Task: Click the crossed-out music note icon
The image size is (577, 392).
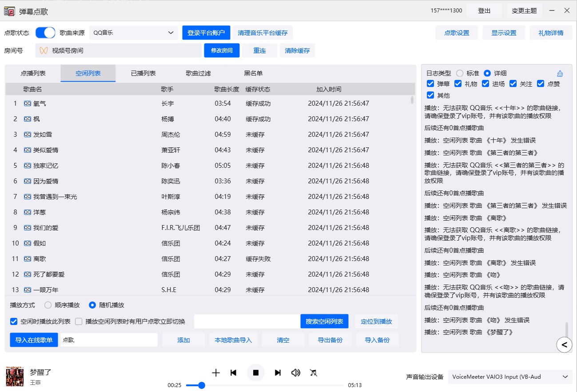Action: 314,373
